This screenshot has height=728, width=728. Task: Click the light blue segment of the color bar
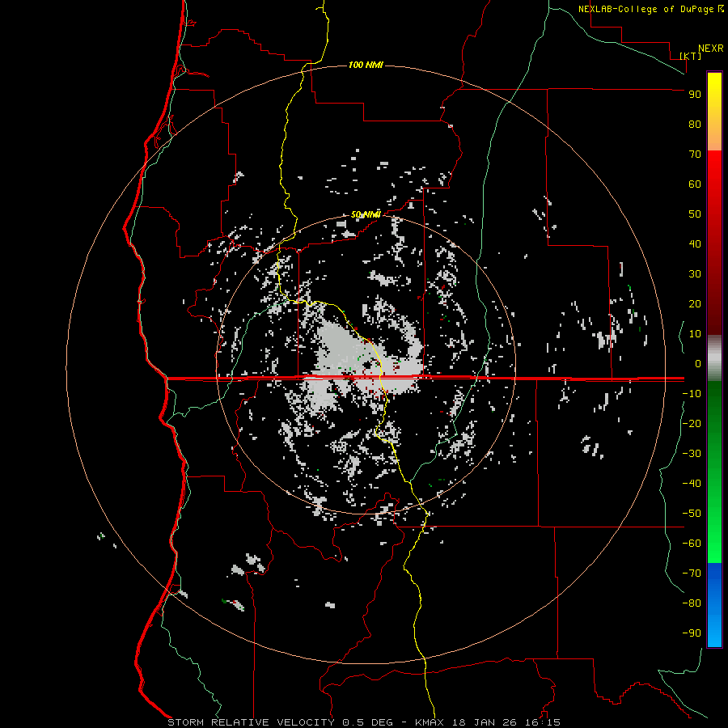pyautogui.click(x=714, y=629)
